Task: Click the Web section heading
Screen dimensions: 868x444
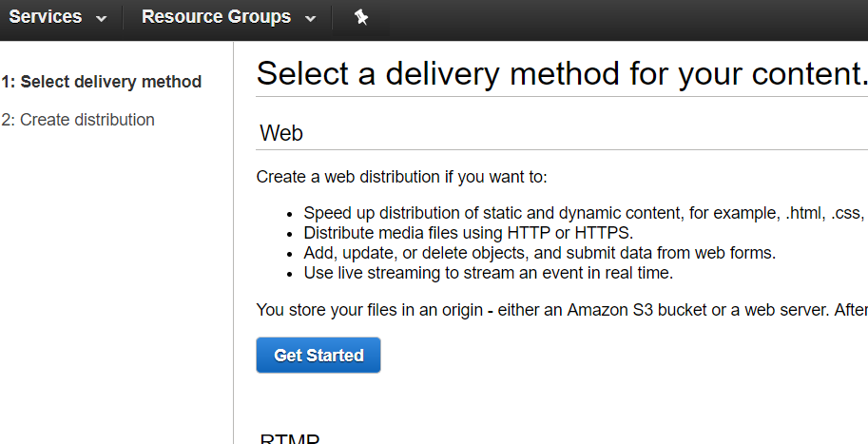Action: tap(281, 133)
